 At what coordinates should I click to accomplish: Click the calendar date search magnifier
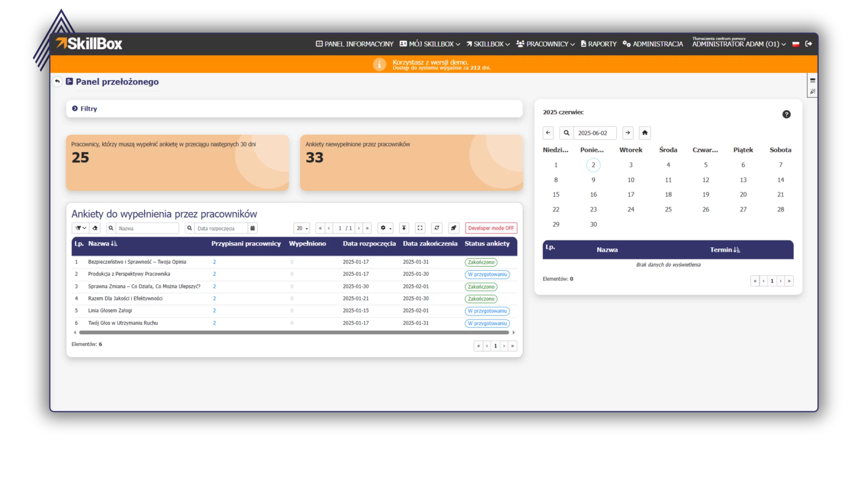(x=566, y=133)
